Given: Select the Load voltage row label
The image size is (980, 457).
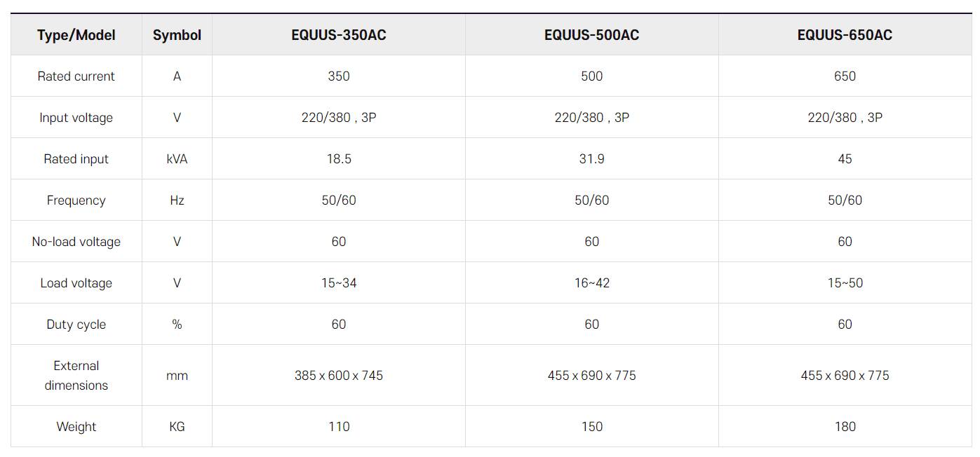Looking at the screenshot, I should tap(76, 283).
